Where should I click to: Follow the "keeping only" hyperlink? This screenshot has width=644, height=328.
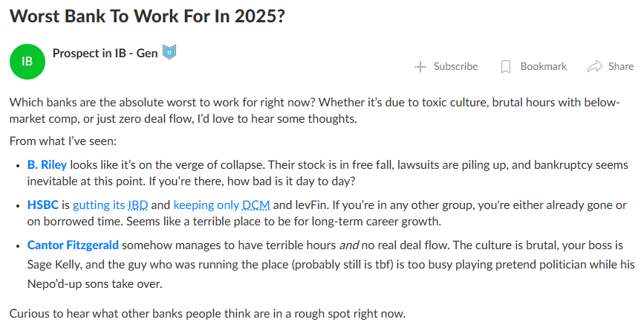(206, 205)
